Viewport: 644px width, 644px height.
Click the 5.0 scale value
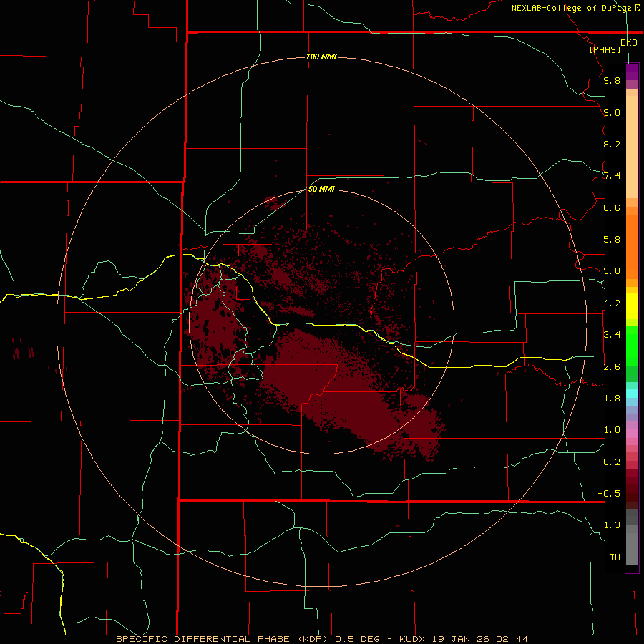click(x=612, y=271)
